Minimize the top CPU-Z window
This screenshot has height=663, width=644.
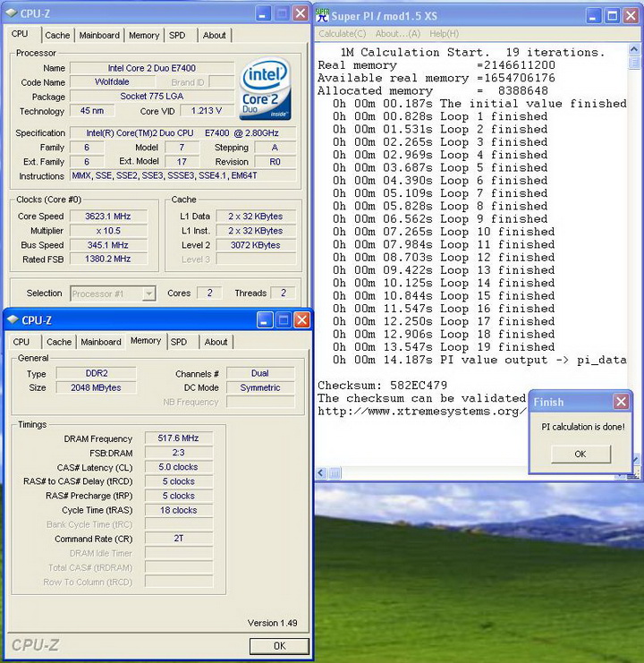262,13
